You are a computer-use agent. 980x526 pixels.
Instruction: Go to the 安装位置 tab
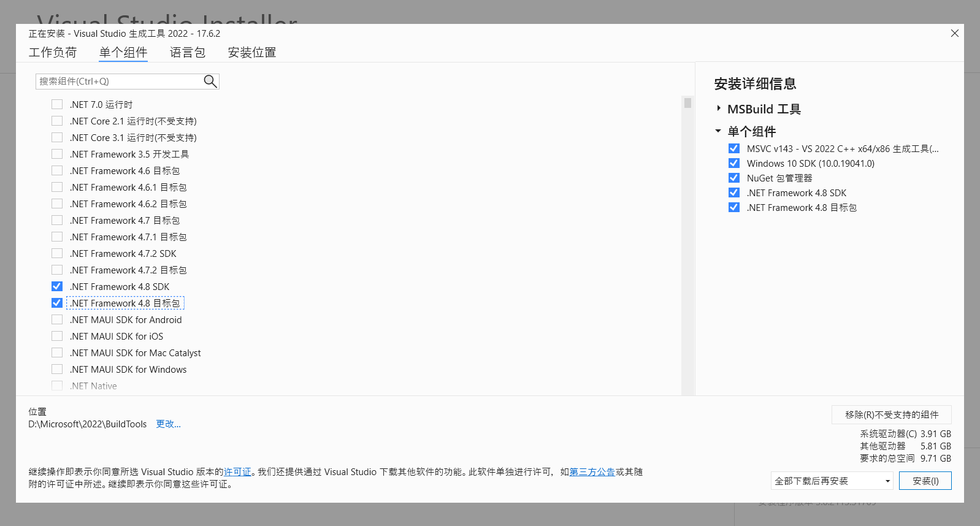click(252, 52)
